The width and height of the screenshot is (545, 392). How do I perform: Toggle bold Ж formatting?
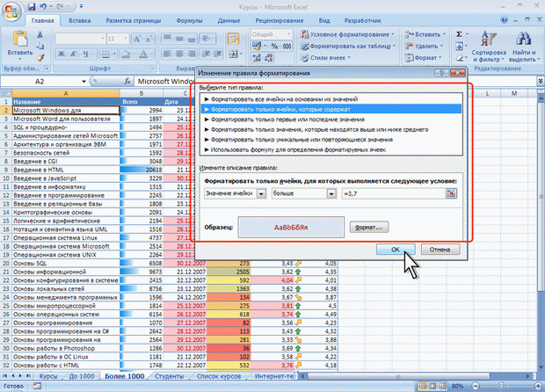(62, 54)
